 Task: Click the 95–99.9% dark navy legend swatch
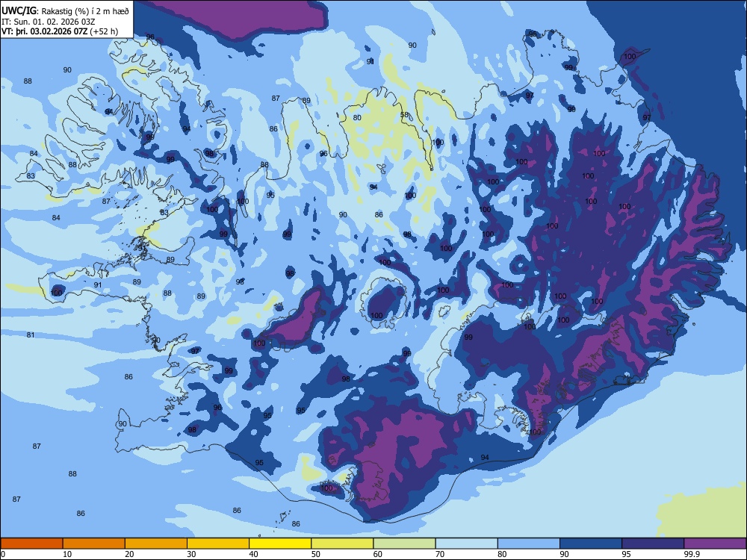click(653, 544)
